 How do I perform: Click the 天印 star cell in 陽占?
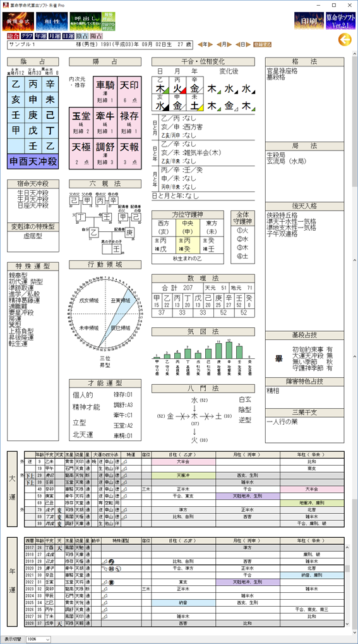[x=129, y=91]
